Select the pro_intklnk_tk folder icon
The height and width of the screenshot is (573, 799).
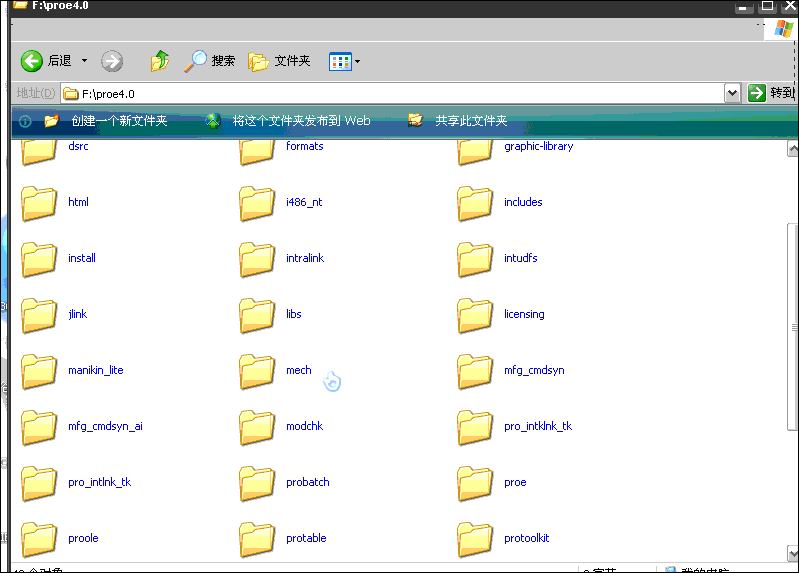point(475,428)
